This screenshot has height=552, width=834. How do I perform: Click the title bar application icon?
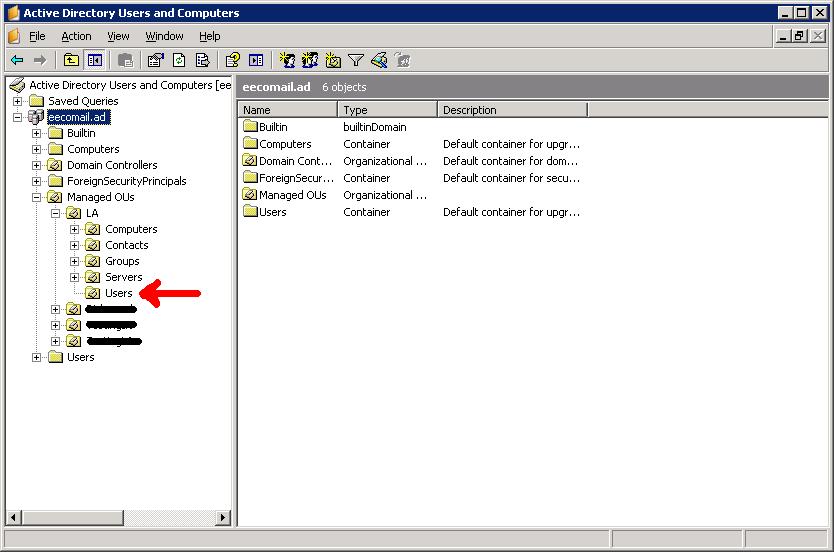pos(14,13)
